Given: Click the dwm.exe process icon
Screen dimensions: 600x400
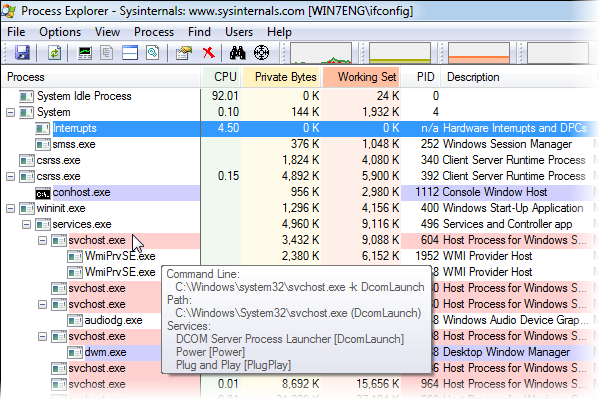Looking at the screenshot, I should coord(75,353).
